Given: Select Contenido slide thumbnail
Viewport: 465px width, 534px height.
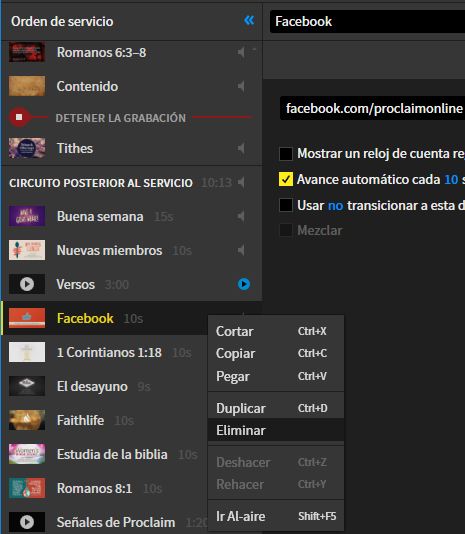Looking at the screenshot, I should (x=27, y=86).
